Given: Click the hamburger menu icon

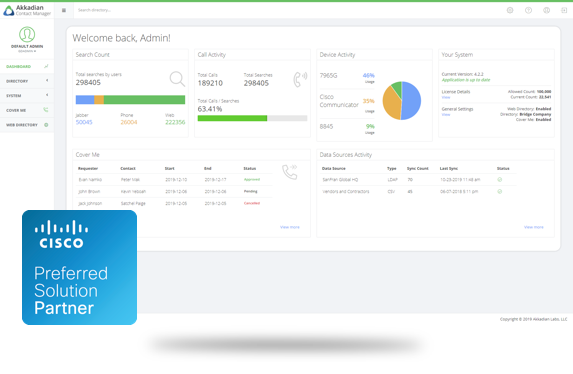Looking at the screenshot, I should 64,10.
